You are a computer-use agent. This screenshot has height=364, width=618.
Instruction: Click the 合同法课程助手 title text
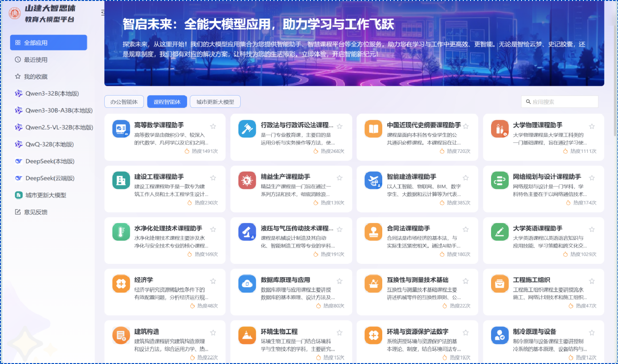click(x=408, y=228)
